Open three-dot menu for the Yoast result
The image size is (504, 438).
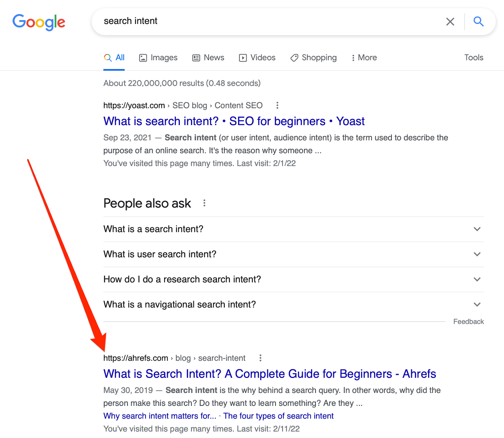[x=277, y=105]
